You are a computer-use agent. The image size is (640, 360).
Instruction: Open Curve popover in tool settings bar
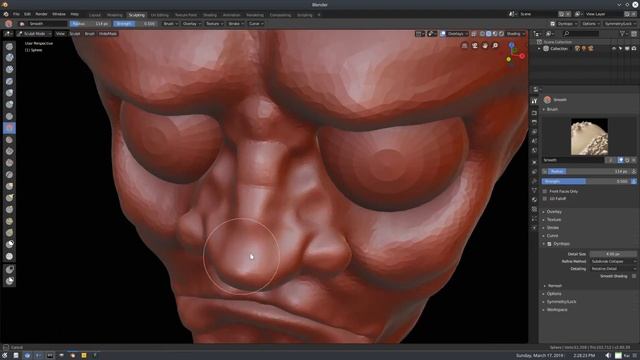point(256,24)
